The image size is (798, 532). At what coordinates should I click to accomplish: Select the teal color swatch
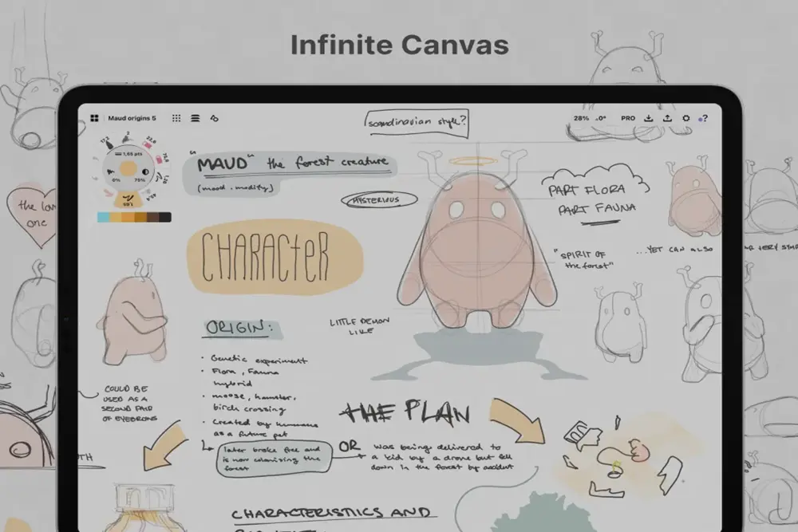tap(103, 216)
